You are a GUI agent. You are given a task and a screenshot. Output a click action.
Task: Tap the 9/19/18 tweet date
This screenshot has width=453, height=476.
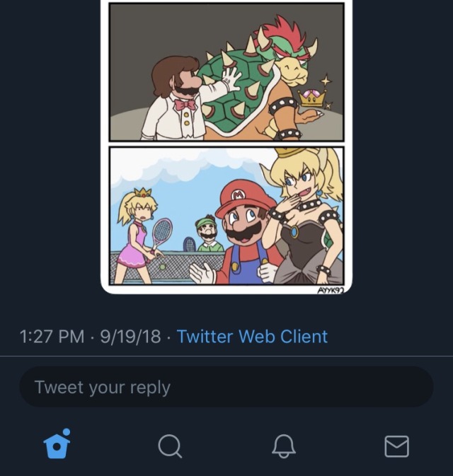(x=130, y=336)
